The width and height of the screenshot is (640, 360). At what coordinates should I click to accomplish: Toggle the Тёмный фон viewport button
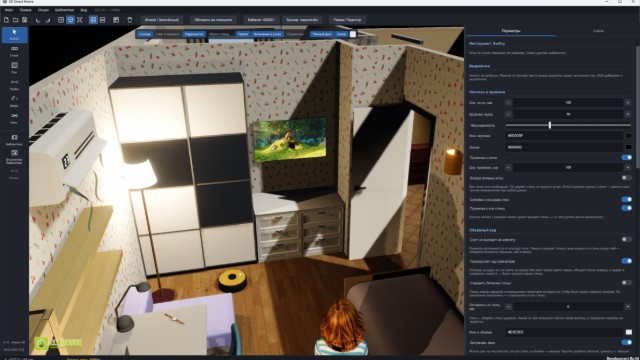click(322, 34)
